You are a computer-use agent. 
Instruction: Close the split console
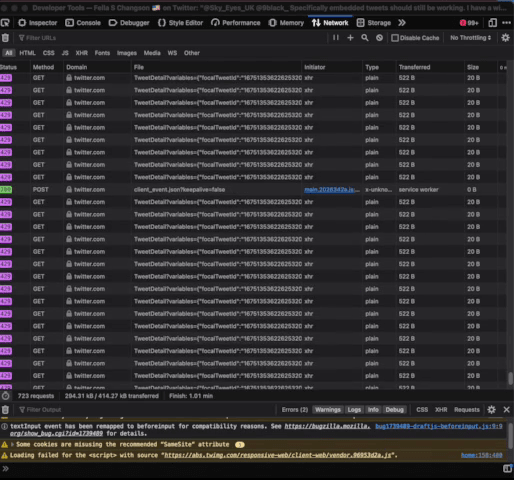click(506, 410)
